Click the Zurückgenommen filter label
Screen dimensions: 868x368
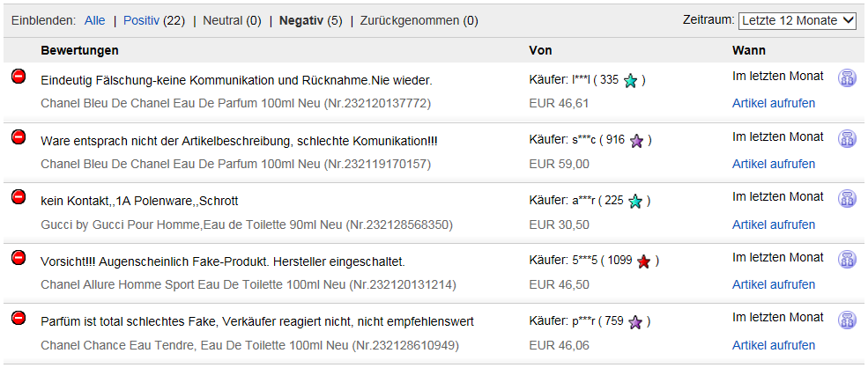(410, 21)
